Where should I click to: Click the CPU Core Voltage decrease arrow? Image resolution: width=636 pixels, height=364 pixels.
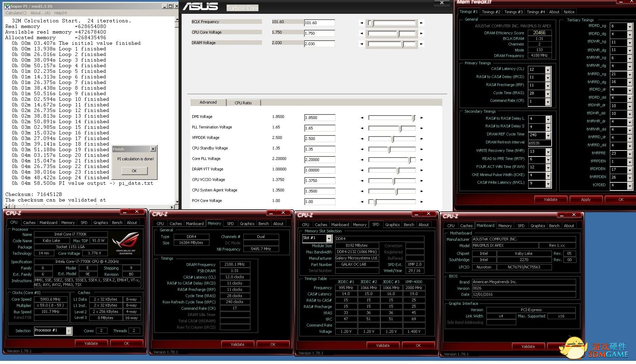(361, 34)
